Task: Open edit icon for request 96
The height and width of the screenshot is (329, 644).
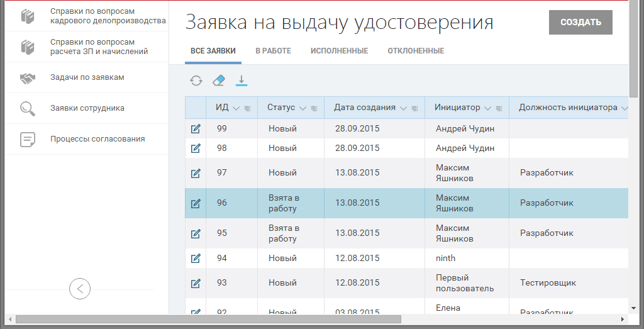Action: (196, 203)
